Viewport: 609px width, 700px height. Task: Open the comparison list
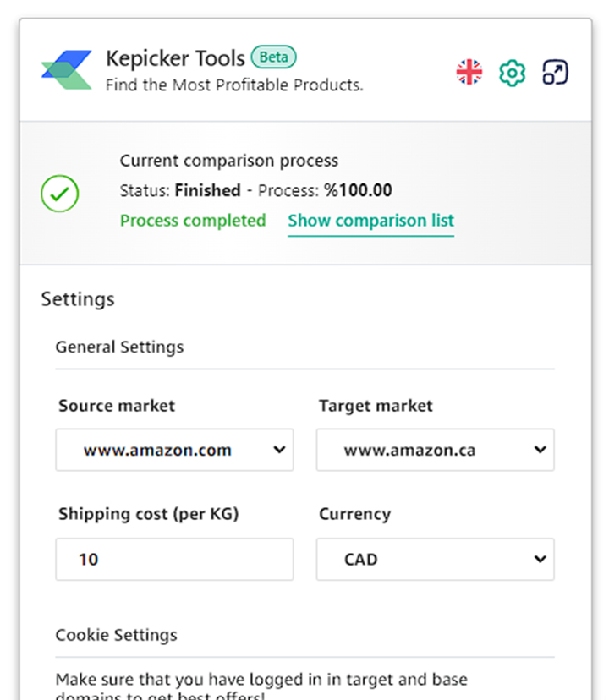[x=370, y=220]
